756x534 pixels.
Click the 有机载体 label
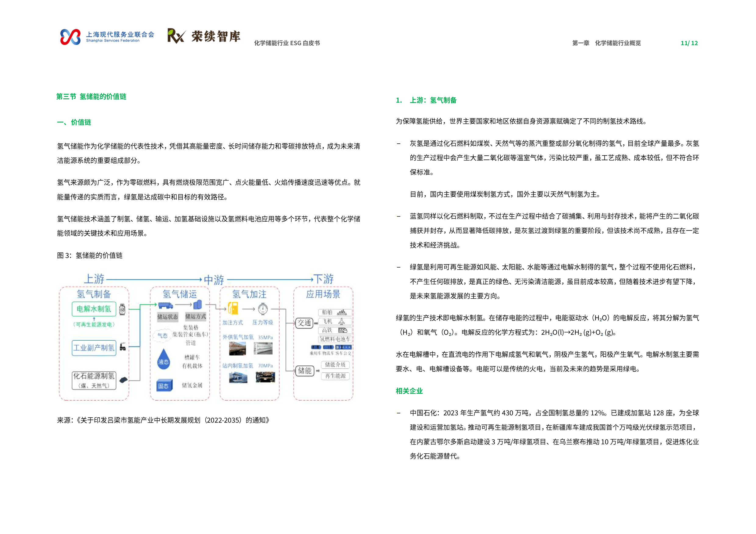pyautogui.click(x=192, y=366)
